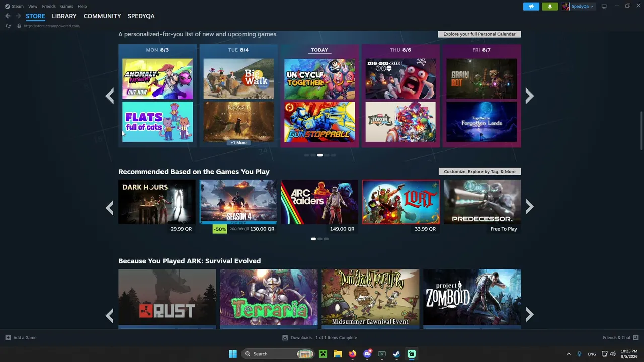Open the Project Zomboid game capsule

coord(472,297)
